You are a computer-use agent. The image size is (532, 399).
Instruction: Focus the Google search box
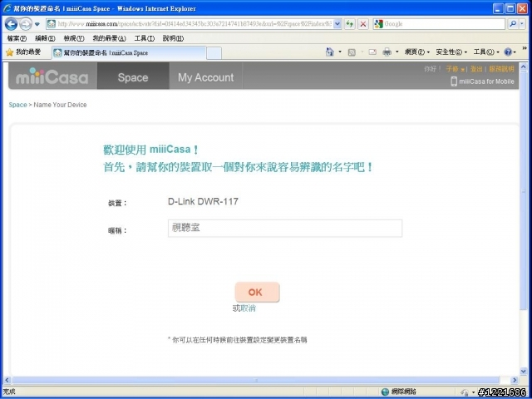[x=444, y=24]
